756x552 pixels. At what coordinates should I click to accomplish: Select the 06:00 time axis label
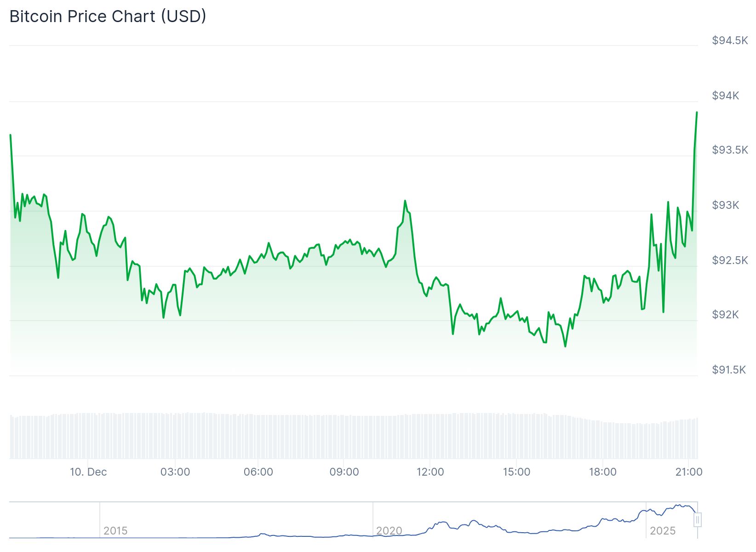tap(258, 472)
